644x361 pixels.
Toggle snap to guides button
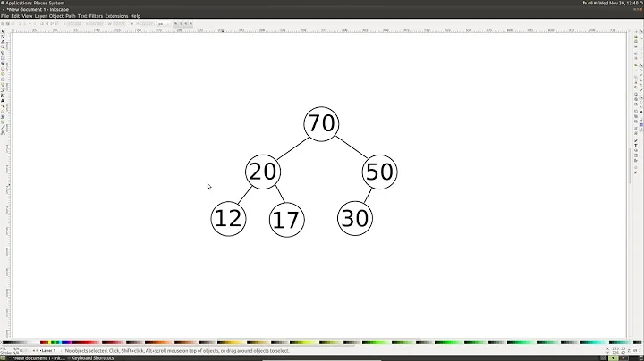pos(640,130)
